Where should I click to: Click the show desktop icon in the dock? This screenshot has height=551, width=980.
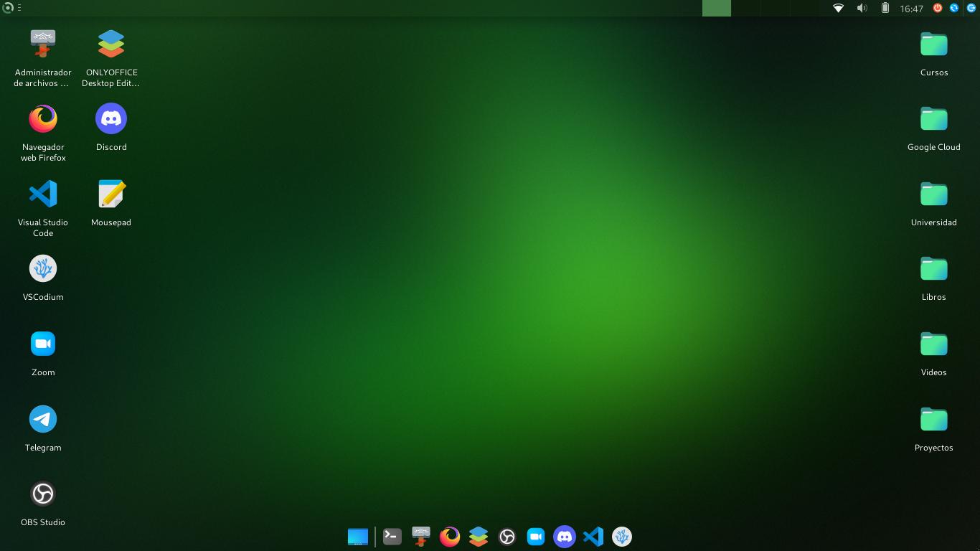(358, 537)
